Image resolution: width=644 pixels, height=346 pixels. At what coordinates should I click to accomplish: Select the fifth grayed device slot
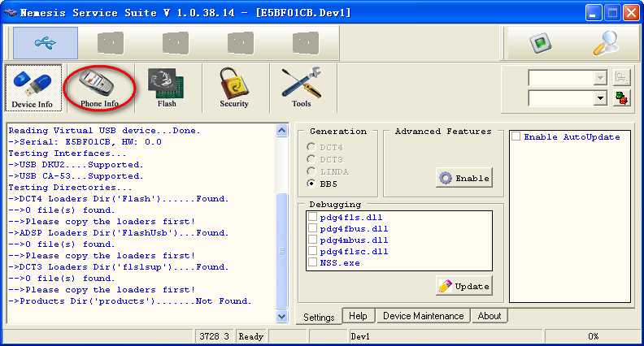coord(306,43)
